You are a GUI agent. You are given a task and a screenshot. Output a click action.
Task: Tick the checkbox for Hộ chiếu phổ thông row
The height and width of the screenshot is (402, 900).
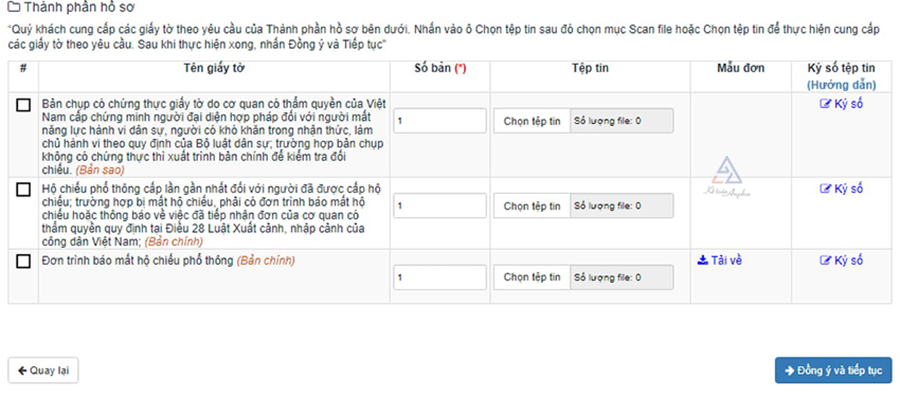tap(23, 189)
